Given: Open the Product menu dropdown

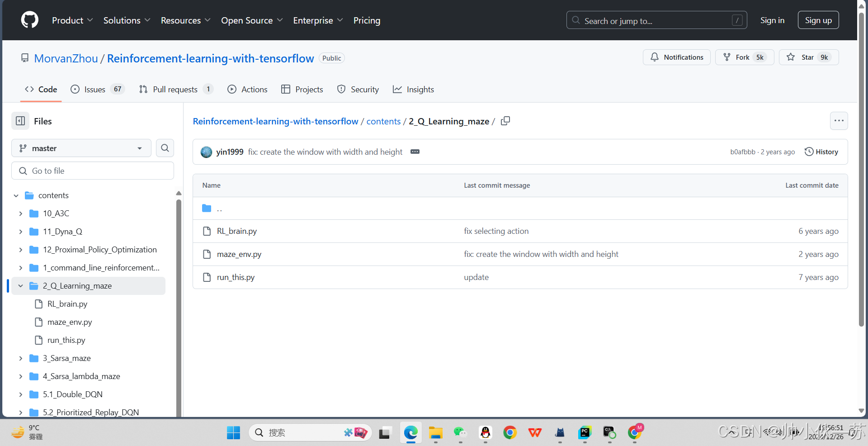Looking at the screenshot, I should [x=72, y=20].
